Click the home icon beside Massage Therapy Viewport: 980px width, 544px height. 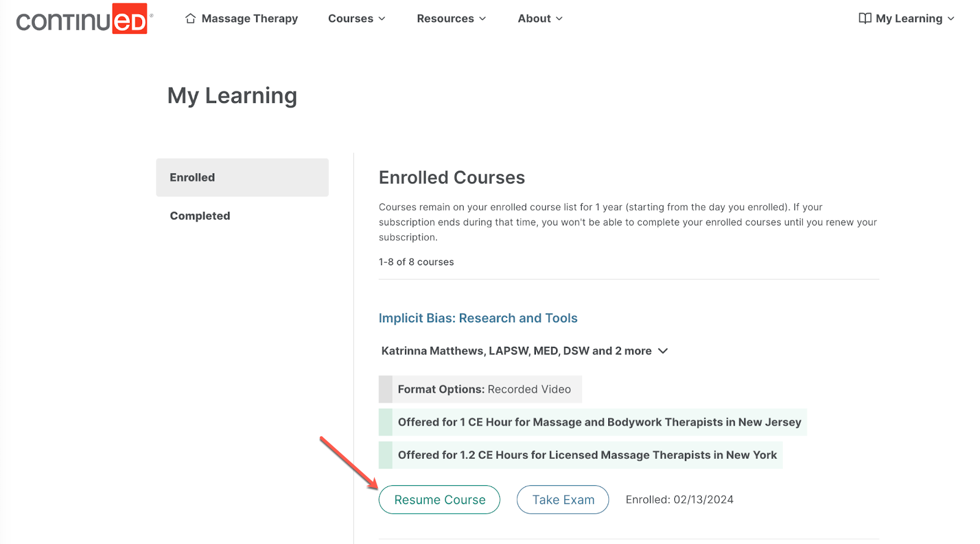coord(190,18)
